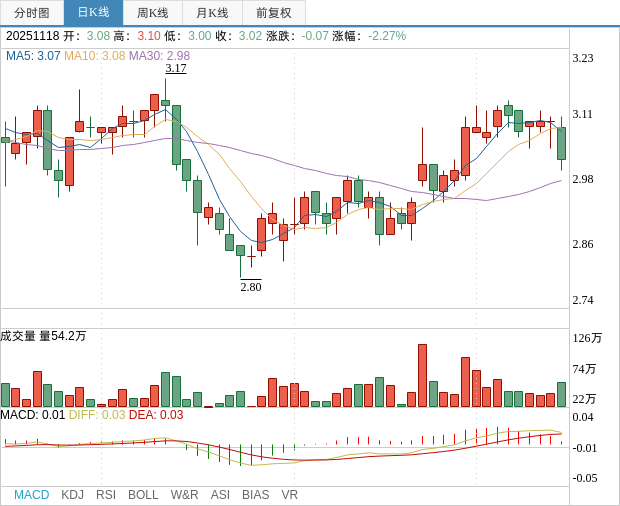
Task: Click the 22万 volume axis label
Action: click(x=584, y=399)
